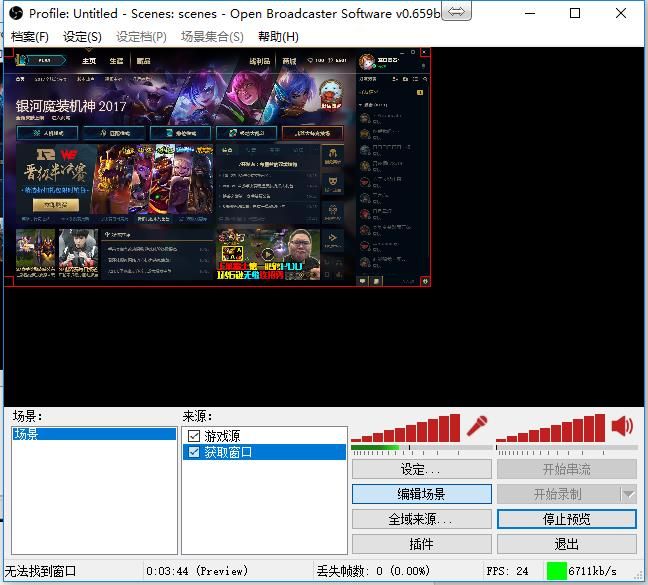Mute desktop audio via the speaker icon
The image size is (648, 585).
(x=622, y=426)
